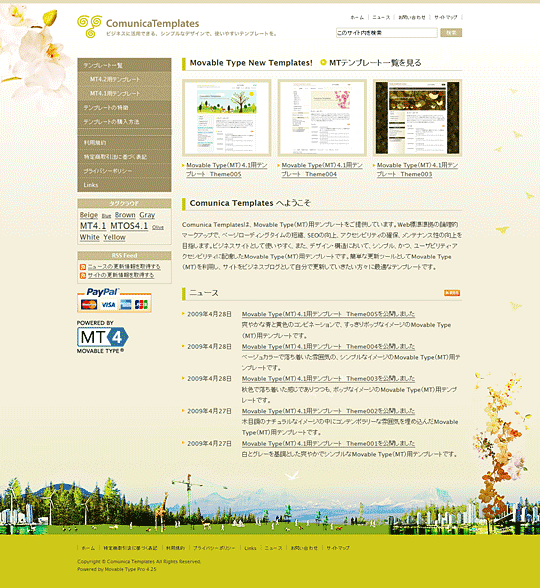540x588 pixels.
Task: Open the Theme005 template thumbnail
Action: tap(226, 118)
